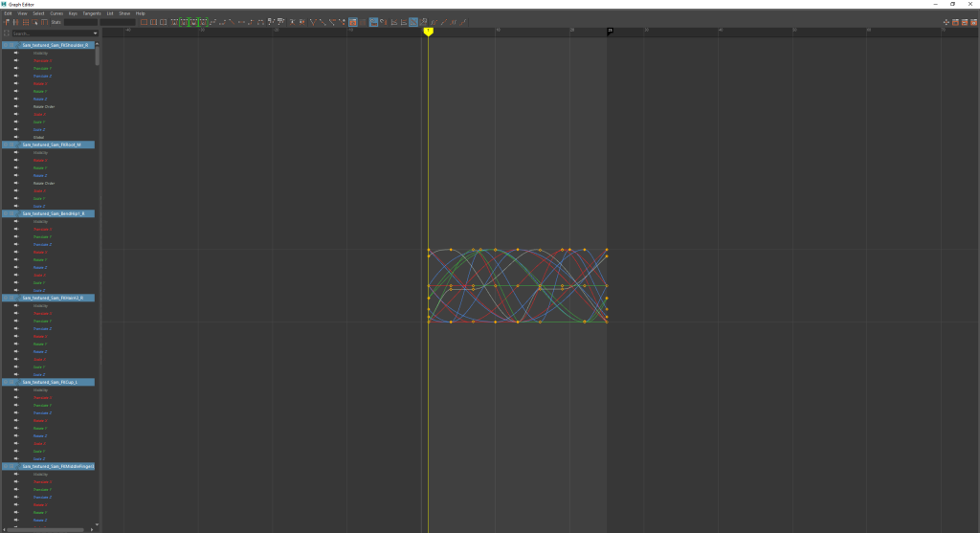Viewport: 980px width, 533px height.
Task: Select Global channel under FKShoulder_R
Action: pyautogui.click(x=38, y=138)
